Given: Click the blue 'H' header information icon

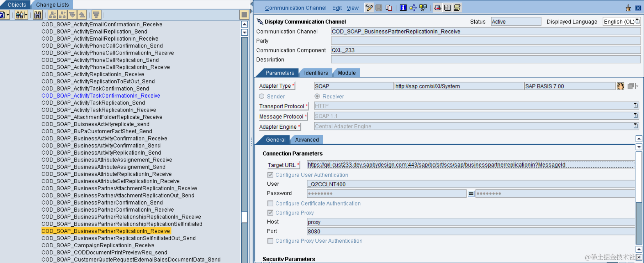Looking at the screenshot, I should click(x=403, y=7).
